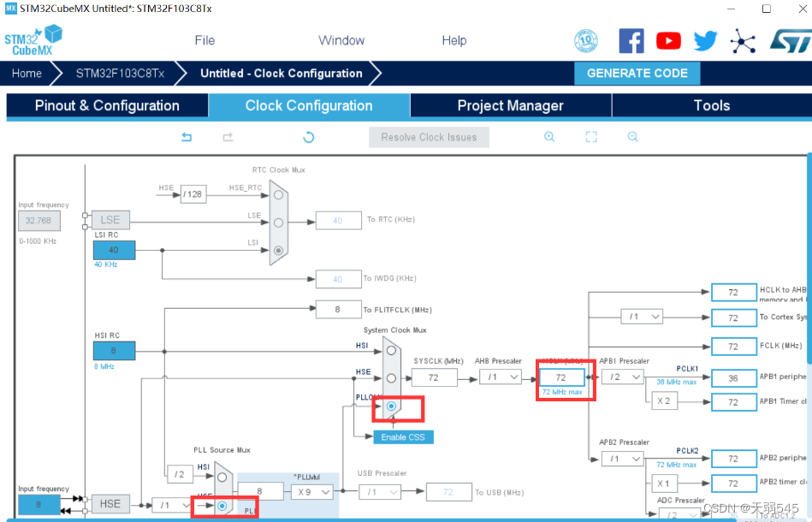Click the APB1 peripheral clocks 36 box

click(x=734, y=378)
